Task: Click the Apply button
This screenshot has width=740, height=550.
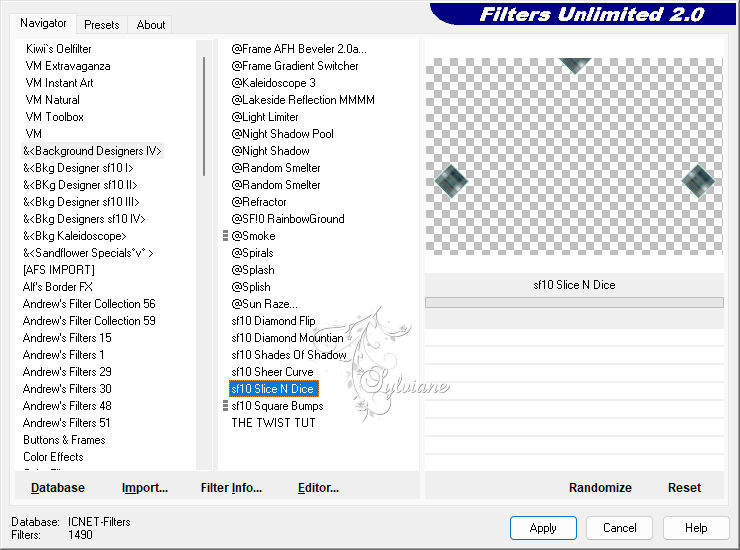Action: coord(543,528)
